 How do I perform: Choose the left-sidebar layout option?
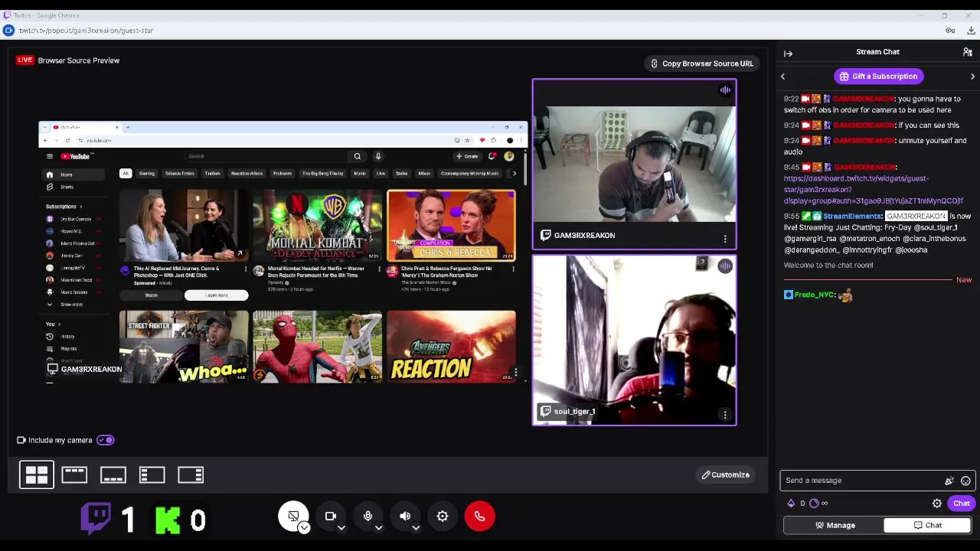pos(152,475)
